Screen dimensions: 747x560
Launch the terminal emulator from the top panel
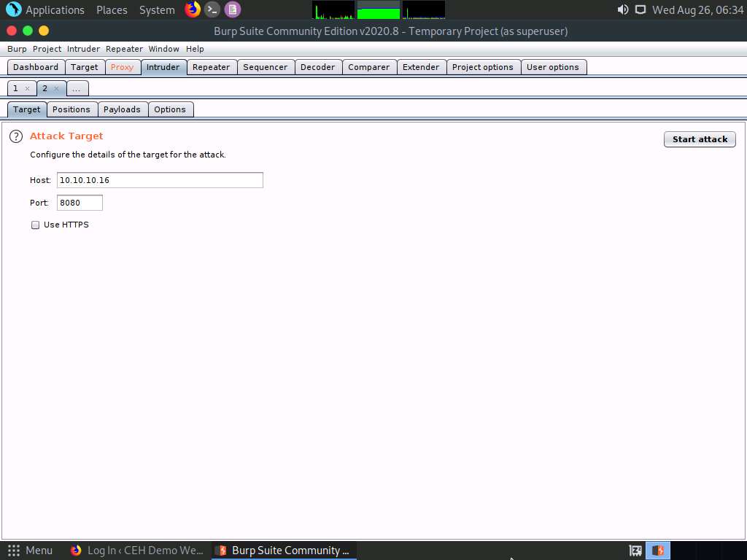[x=212, y=9]
